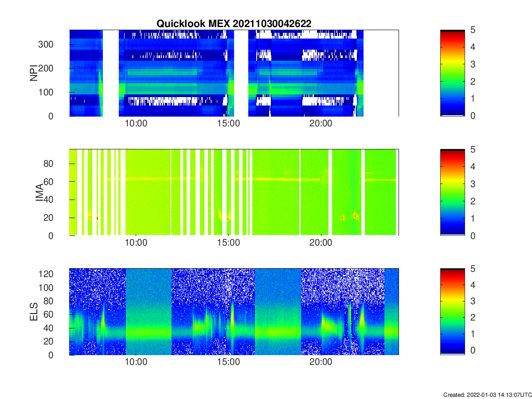Click the color bar beside the NPI plot
The height and width of the screenshot is (399, 532).
coord(453,73)
